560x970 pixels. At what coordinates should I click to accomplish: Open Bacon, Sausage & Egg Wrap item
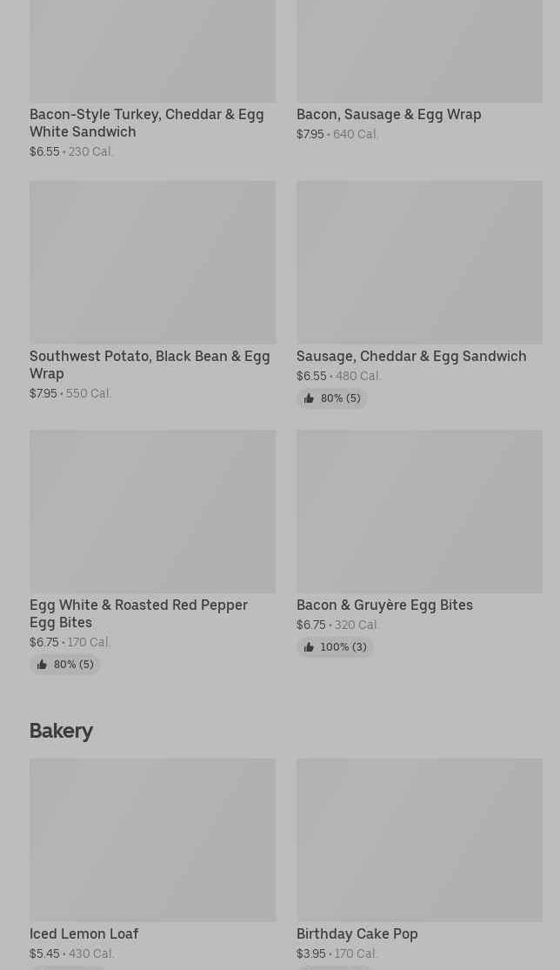389,115
